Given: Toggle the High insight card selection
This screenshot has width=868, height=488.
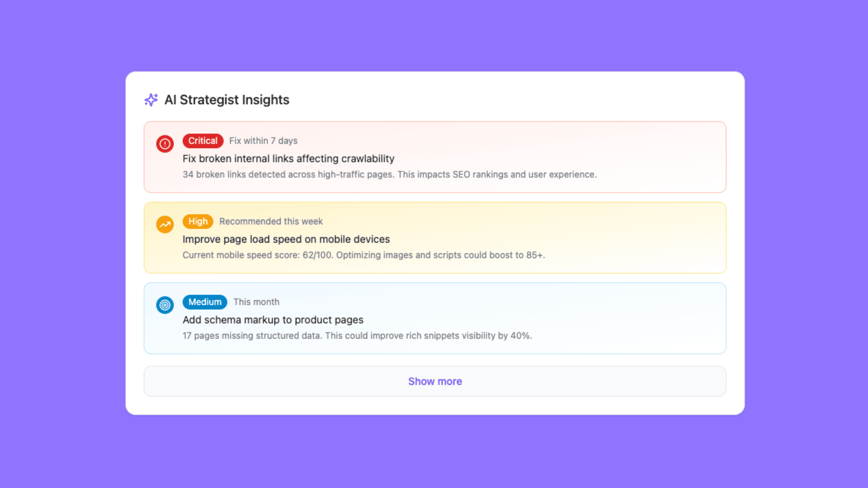Looking at the screenshot, I should point(435,238).
